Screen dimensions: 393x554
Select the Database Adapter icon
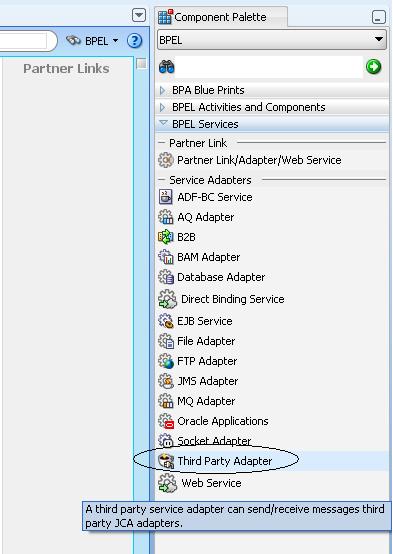coord(166,277)
